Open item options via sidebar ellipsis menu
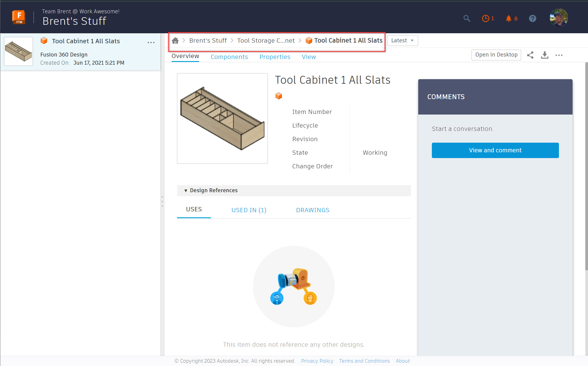This screenshot has width=588, height=366. (x=151, y=42)
